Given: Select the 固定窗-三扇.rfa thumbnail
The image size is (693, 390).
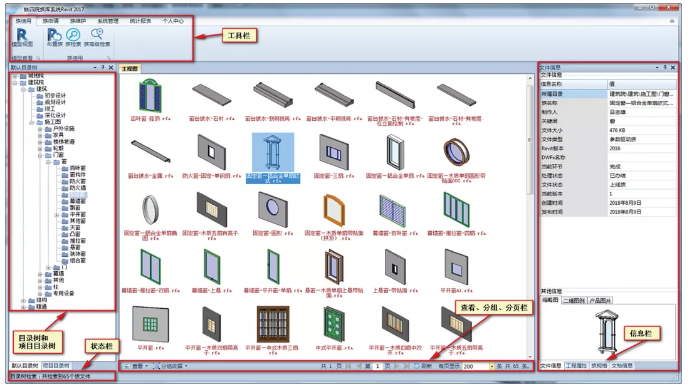Looking at the screenshot, I should [x=334, y=153].
